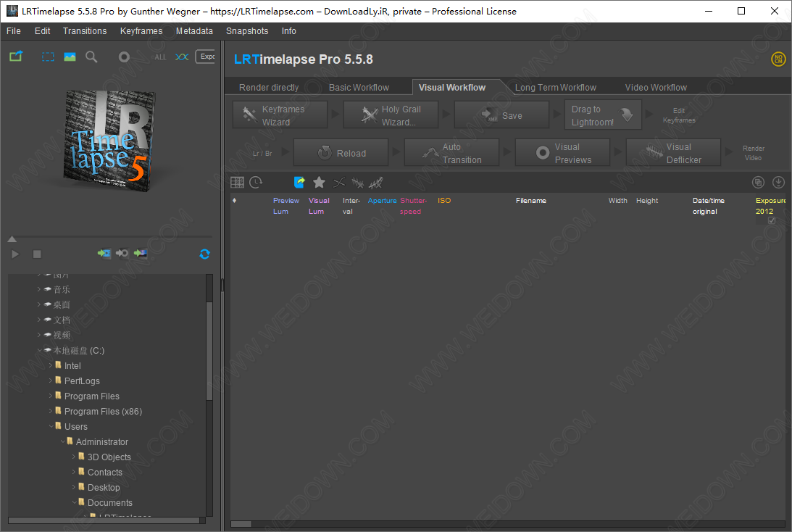792x532 pixels.
Task: Click the star rating icon in table toolbar
Action: 319,183
